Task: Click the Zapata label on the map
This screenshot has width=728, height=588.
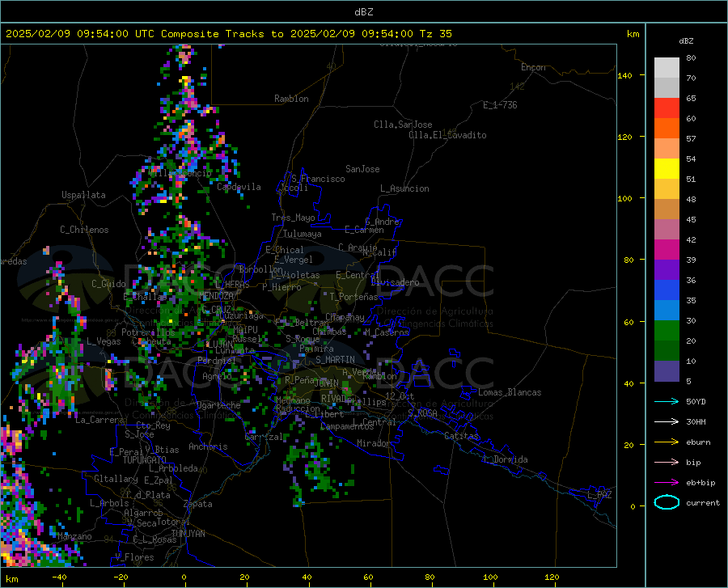Action: pos(198,504)
